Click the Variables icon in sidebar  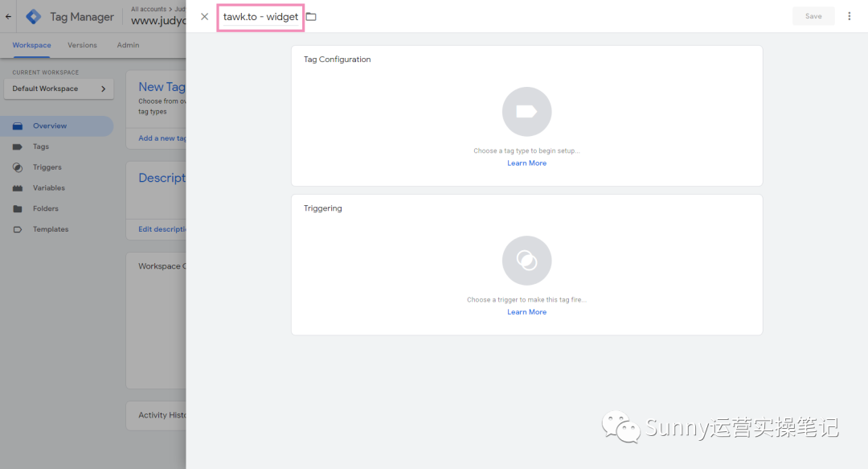18,188
